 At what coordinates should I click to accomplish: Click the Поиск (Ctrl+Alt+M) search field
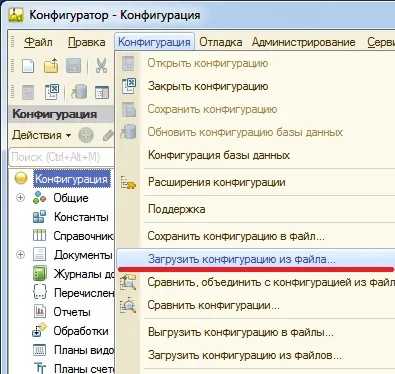(61, 157)
